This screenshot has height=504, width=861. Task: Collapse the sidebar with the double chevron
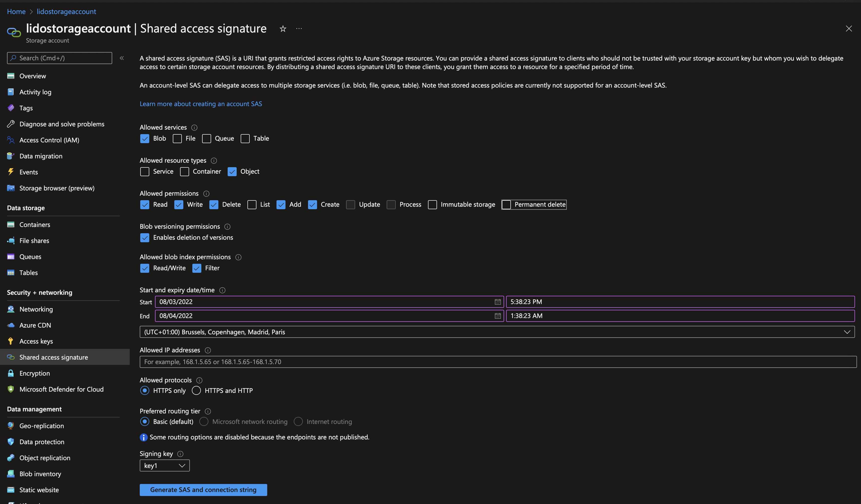[x=122, y=58]
